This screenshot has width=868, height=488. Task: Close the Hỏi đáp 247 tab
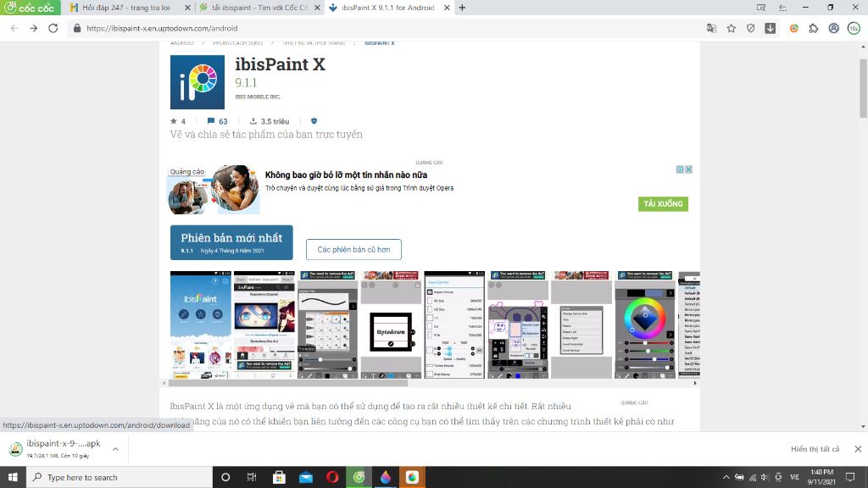187,8
